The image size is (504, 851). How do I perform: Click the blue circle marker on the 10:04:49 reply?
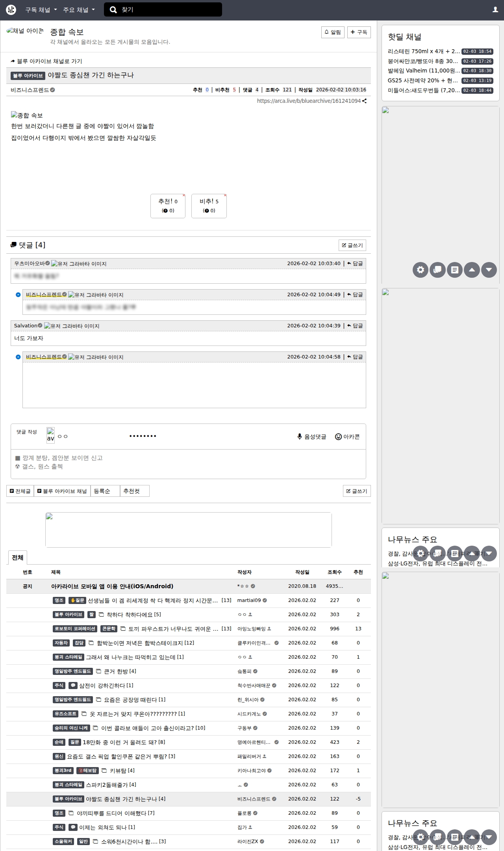tap(18, 295)
